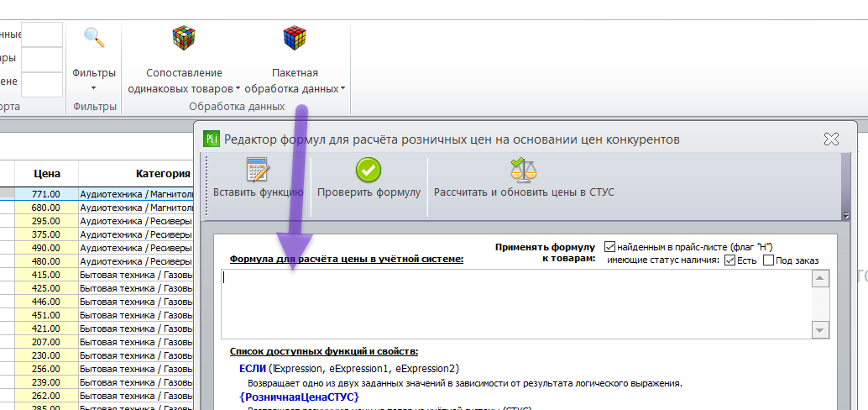Click the Обработка данных group label
Viewport: 868px width, 410px height.
click(237, 107)
